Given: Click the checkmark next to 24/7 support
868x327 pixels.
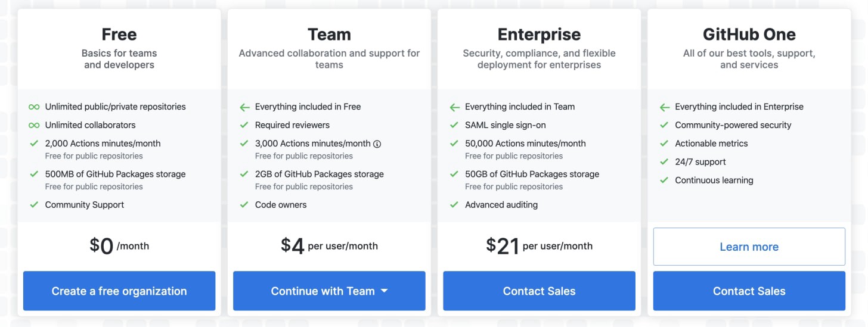Looking at the screenshot, I should 664,162.
